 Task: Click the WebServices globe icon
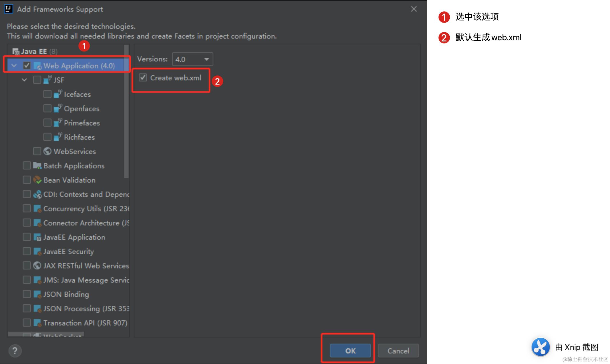coord(47,151)
